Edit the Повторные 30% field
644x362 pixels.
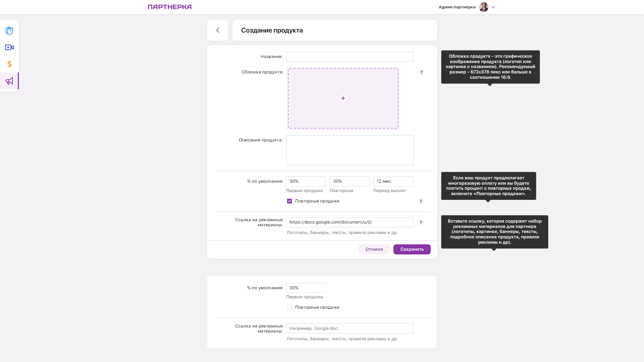(350, 181)
